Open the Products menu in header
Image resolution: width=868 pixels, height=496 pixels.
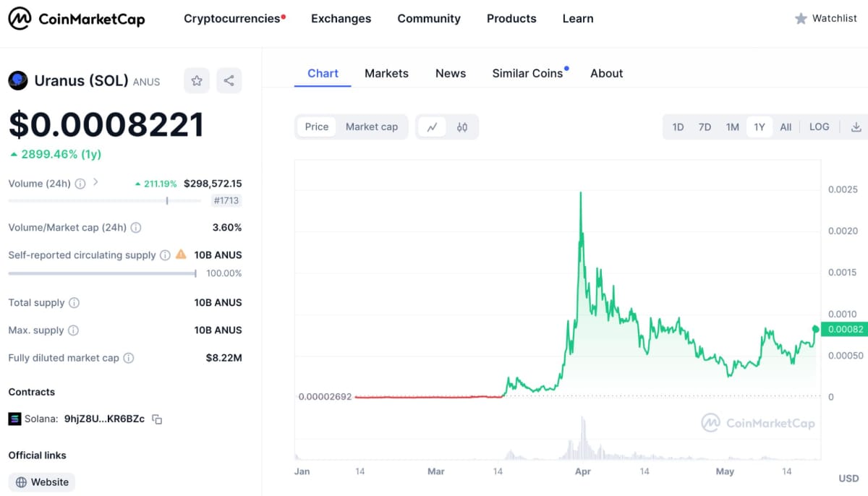(511, 19)
